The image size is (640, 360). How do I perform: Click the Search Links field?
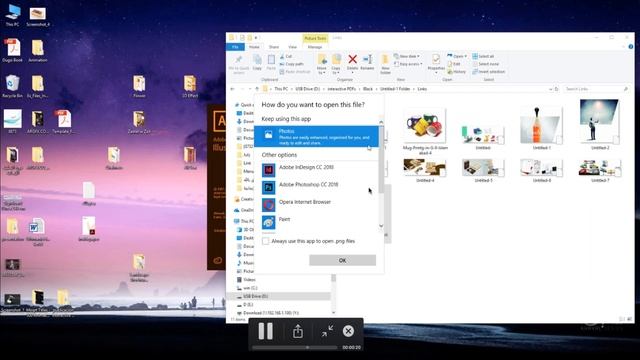(596, 89)
